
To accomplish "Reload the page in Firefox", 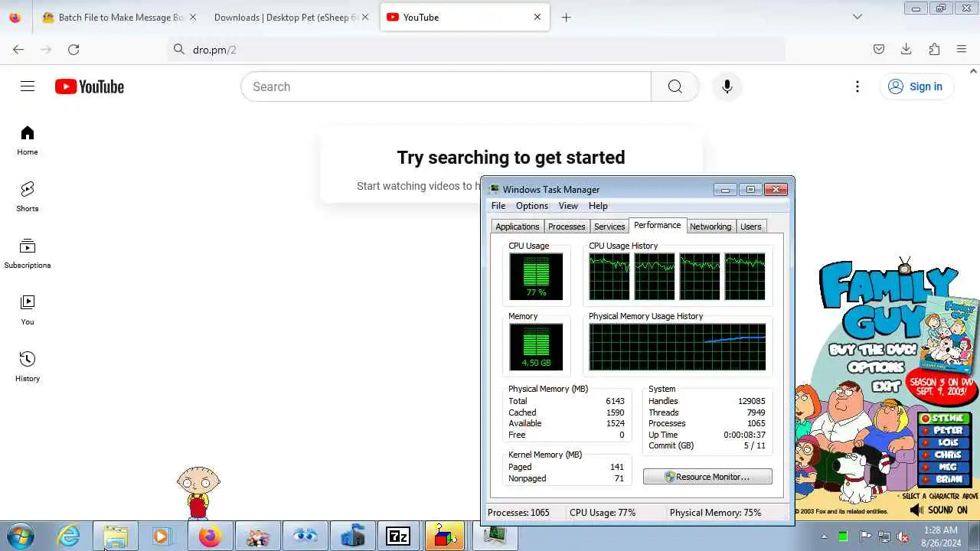I will coord(73,49).
